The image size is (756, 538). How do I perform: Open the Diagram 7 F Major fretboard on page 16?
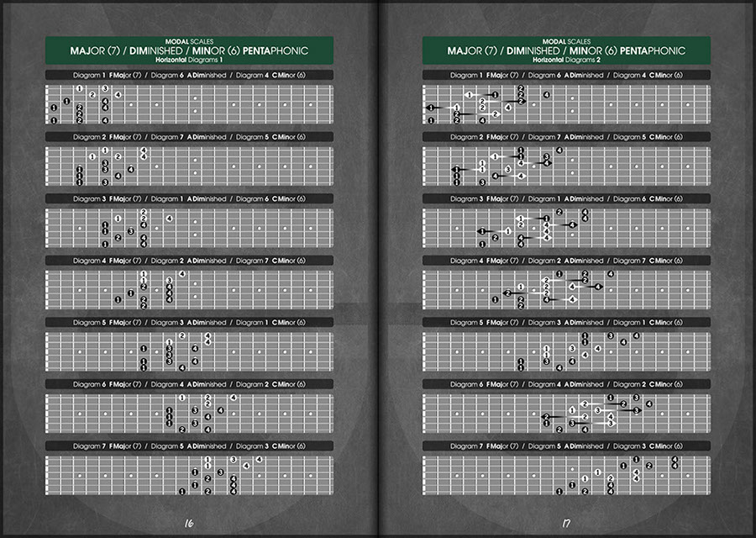(189, 475)
